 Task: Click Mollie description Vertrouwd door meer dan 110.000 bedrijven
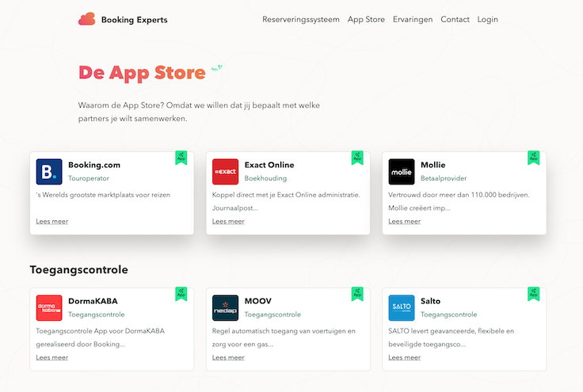[x=459, y=201]
